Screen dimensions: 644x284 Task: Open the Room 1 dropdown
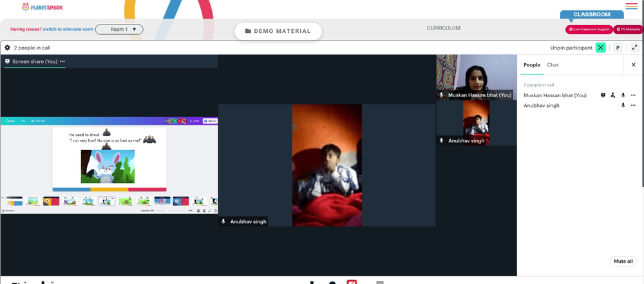(x=119, y=30)
